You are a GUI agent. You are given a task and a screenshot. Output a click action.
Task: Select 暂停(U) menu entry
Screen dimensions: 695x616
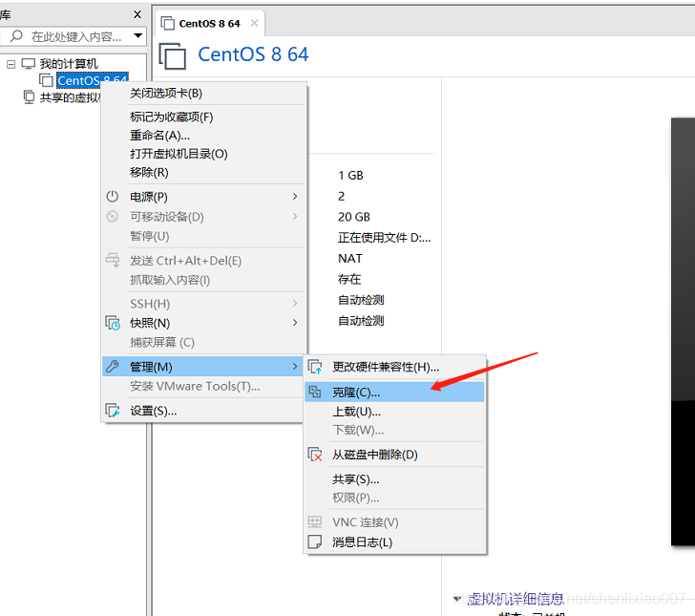click(x=203, y=236)
